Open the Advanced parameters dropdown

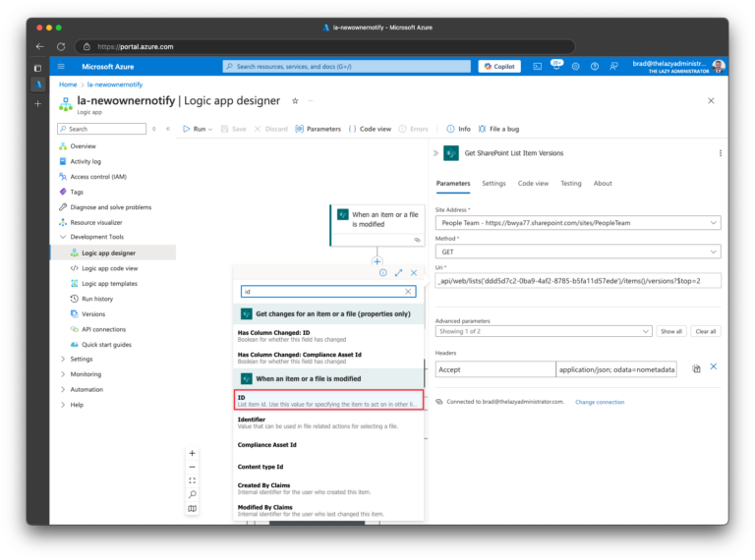pos(544,331)
